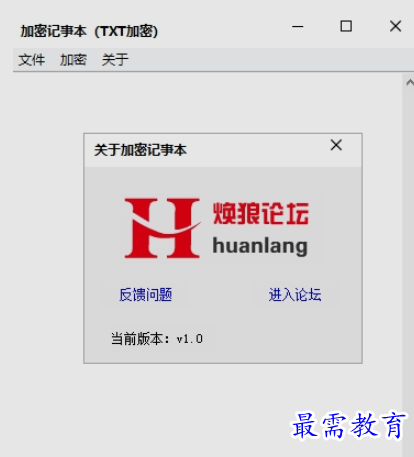Click the 关于加密记事本 dialog title
The image size is (414, 457).
(x=140, y=150)
